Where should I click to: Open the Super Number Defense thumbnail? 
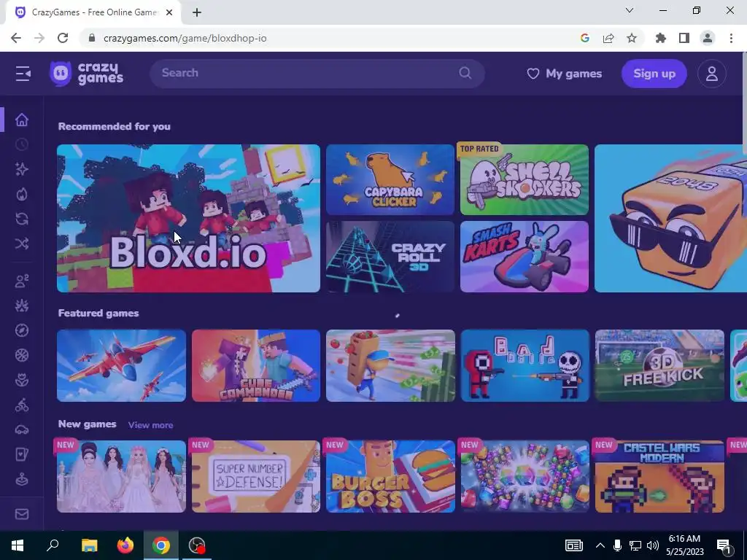(256, 476)
